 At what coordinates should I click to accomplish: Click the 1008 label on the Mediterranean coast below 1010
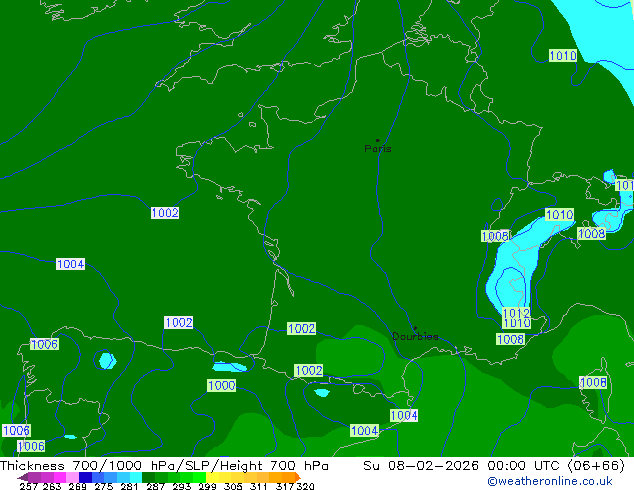tap(510, 339)
